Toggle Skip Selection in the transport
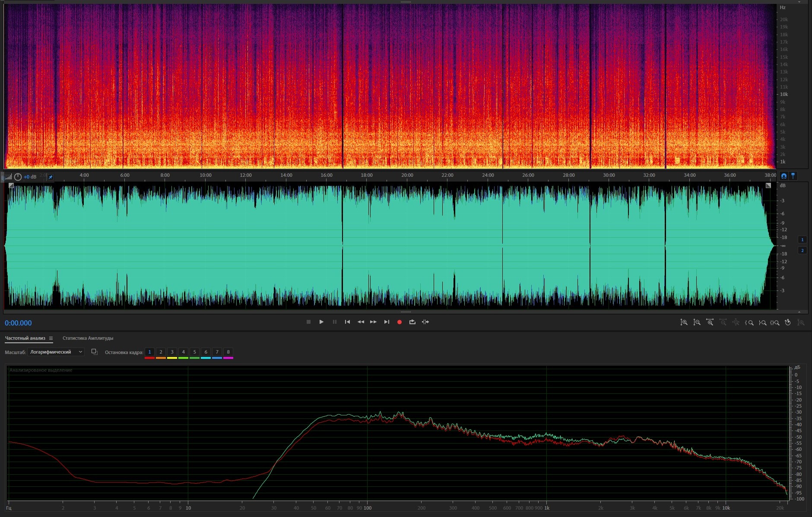Viewport: 812px width, 517px height. coord(425,322)
